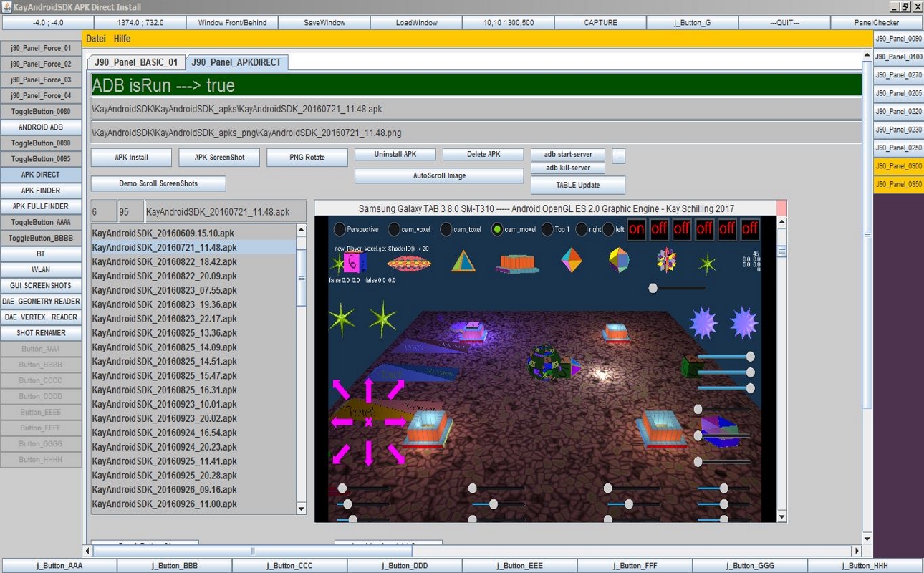Screen dimensions: 924x573
Task: Toggle the red "on" switch
Action: pyautogui.click(x=636, y=229)
